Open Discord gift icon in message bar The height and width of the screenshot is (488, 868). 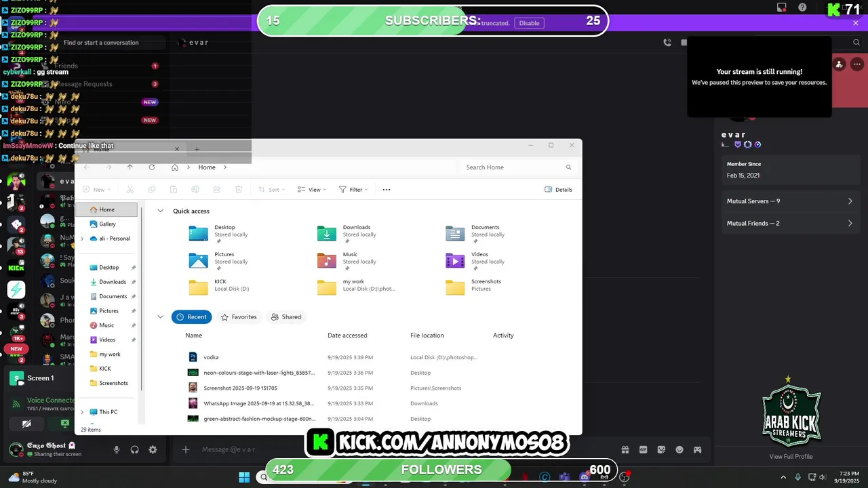tap(625, 449)
